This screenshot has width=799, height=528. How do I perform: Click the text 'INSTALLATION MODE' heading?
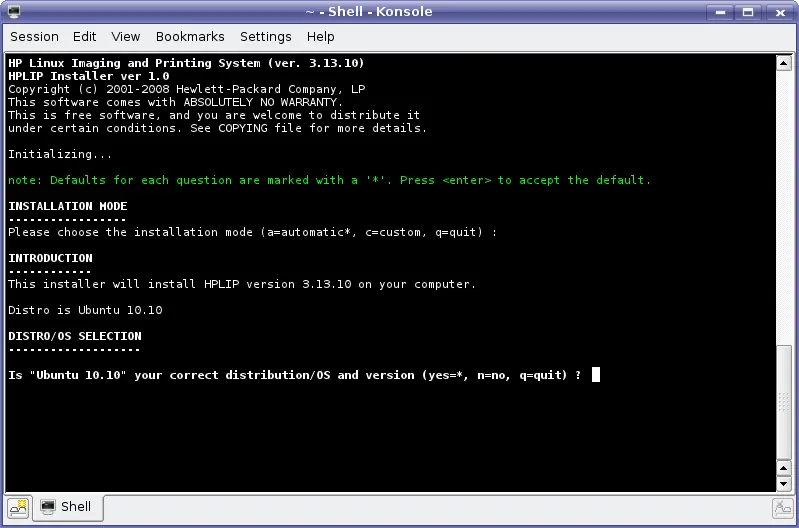(68, 206)
